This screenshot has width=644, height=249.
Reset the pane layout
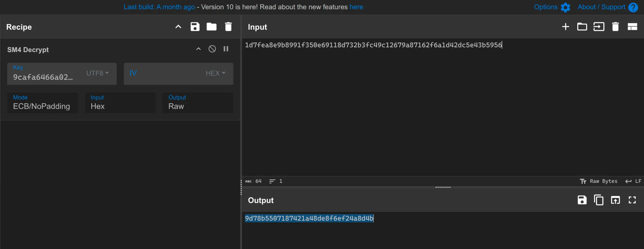[x=632, y=27]
